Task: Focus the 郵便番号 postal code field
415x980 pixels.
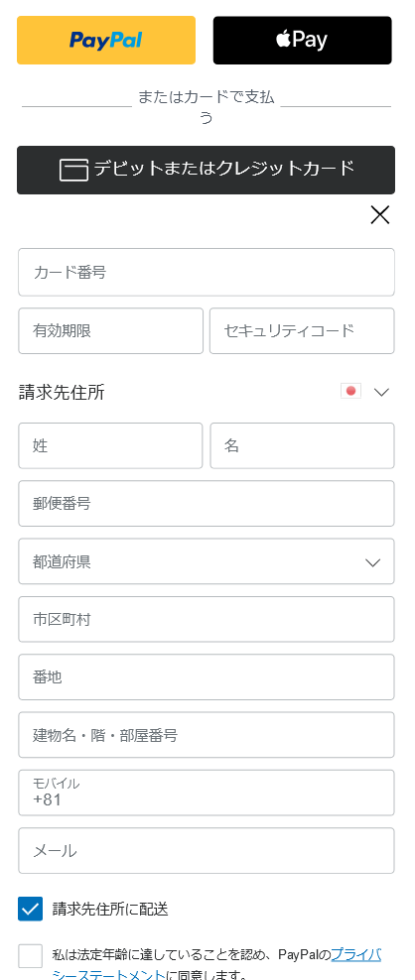Action: coord(207,504)
